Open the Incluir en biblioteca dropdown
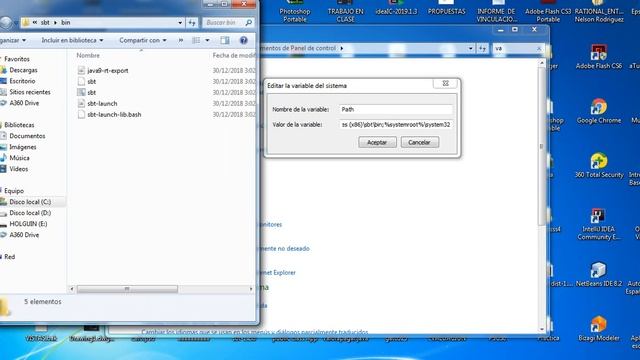This screenshot has width=640, height=360. tap(72, 40)
